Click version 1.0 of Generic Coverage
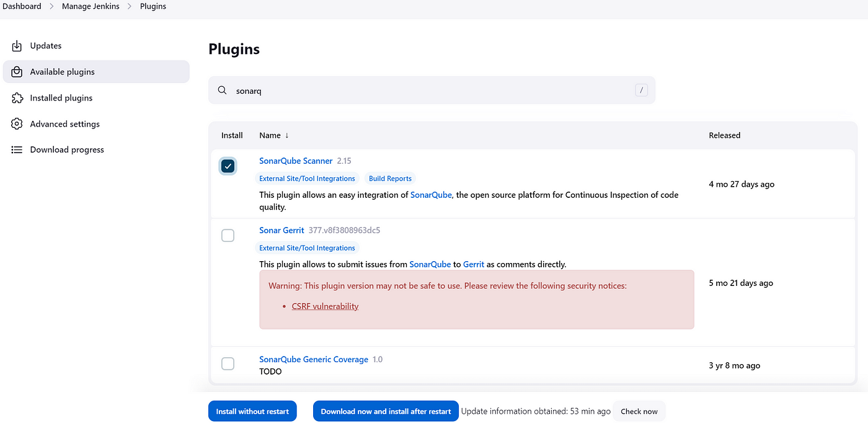 378,359
